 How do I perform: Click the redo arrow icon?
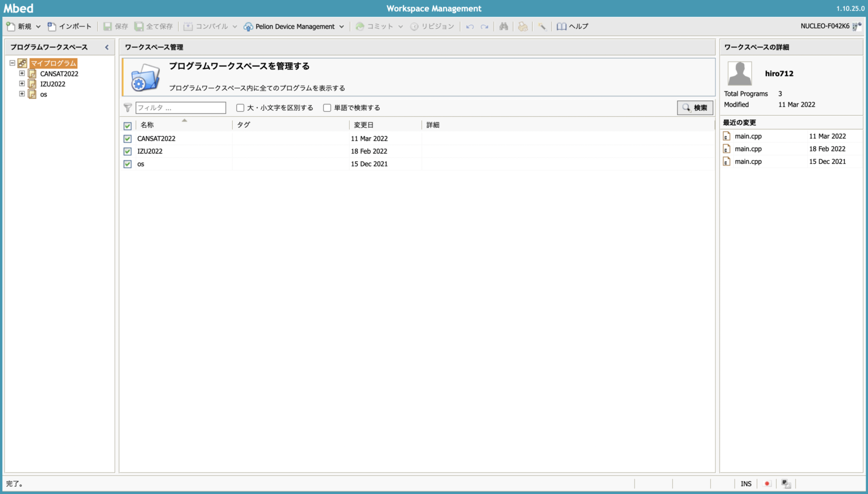(x=484, y=26)
